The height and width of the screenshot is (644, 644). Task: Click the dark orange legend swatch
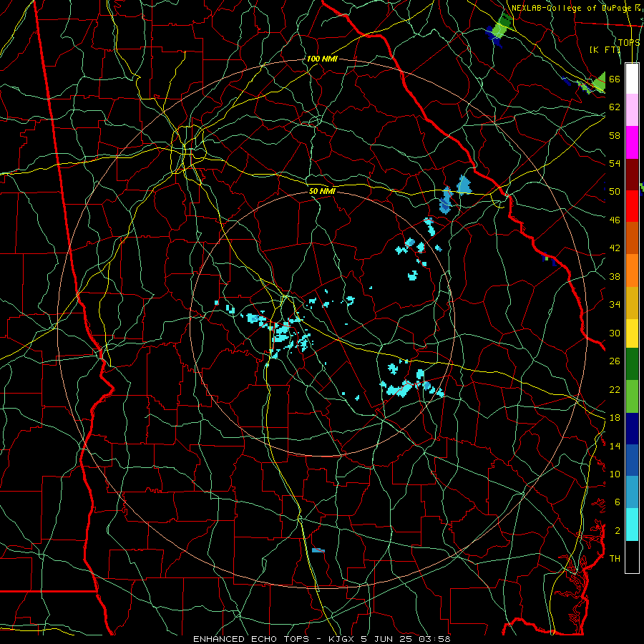pyautogui.click(x=632, y=238)
